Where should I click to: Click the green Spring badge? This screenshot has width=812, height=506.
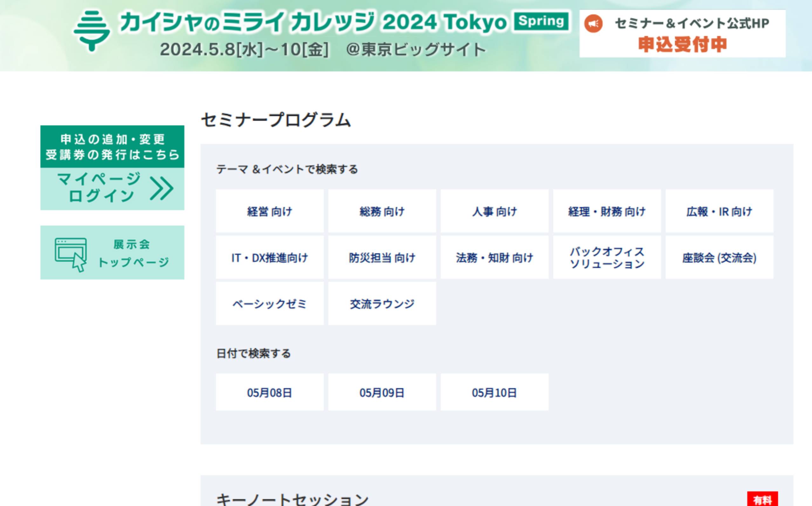(x=542, y=21)
